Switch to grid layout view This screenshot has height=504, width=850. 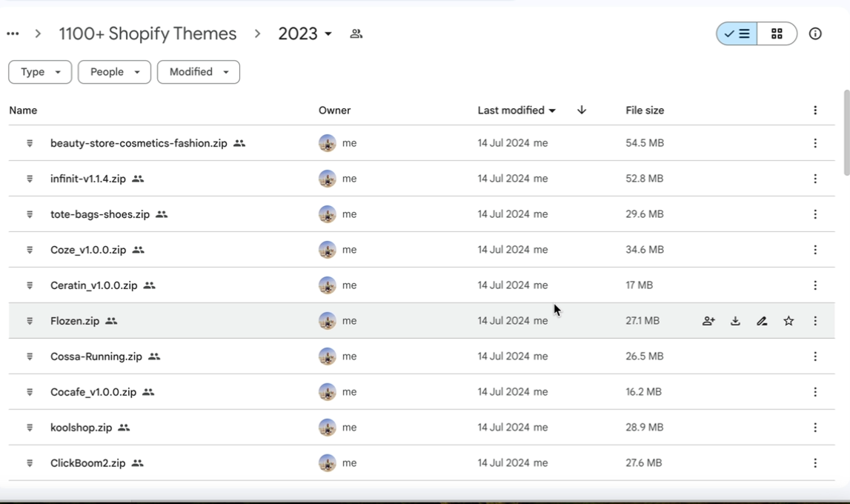[x=777, y=33]
